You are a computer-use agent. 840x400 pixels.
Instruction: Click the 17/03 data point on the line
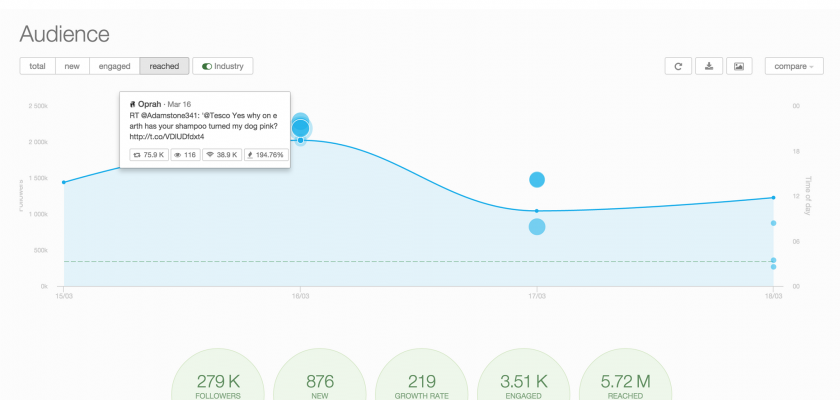click(537, 211)
